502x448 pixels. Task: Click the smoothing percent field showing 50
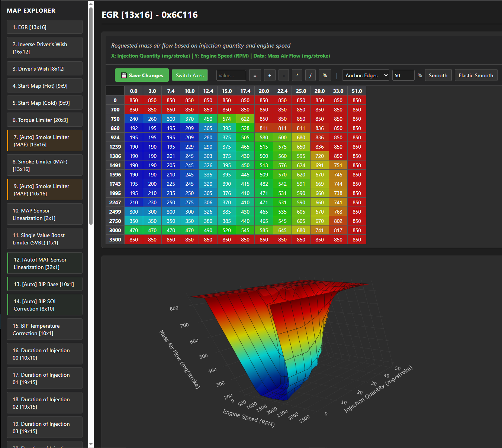tap(403, 75)
